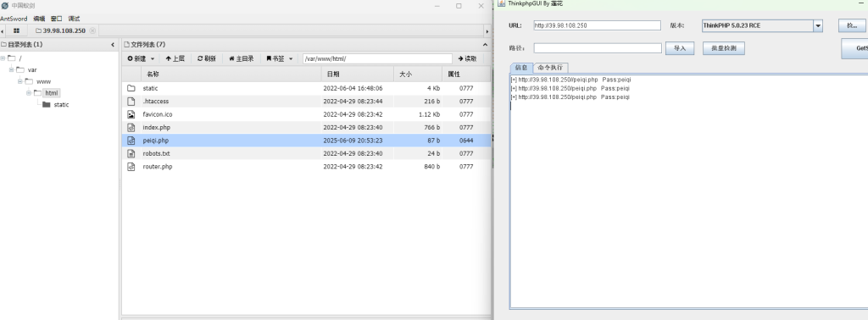Open the 书签 dropdown arrow
868x320 pixels.
pos(291,58)
